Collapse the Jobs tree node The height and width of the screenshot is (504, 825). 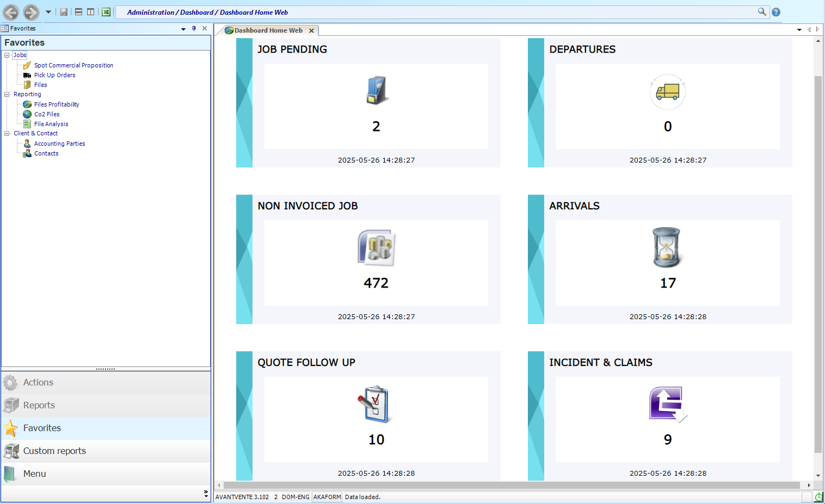coord(7,55)
